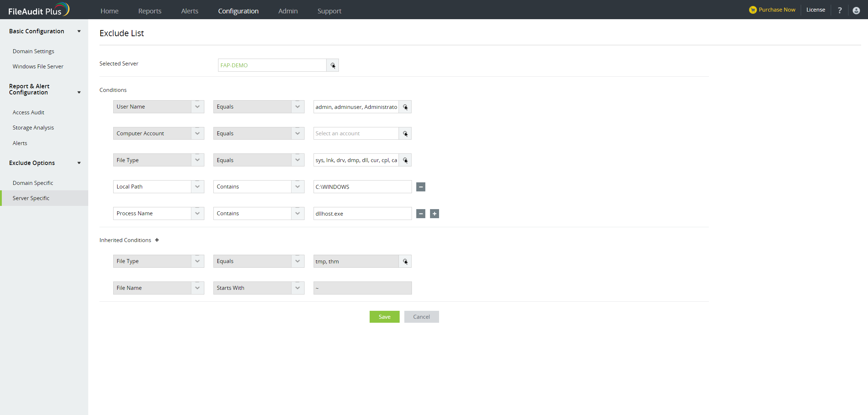Open the Contains dropdown for Process Name
Image resolution: width=868 pixels, height=415 pixels.
297,213
